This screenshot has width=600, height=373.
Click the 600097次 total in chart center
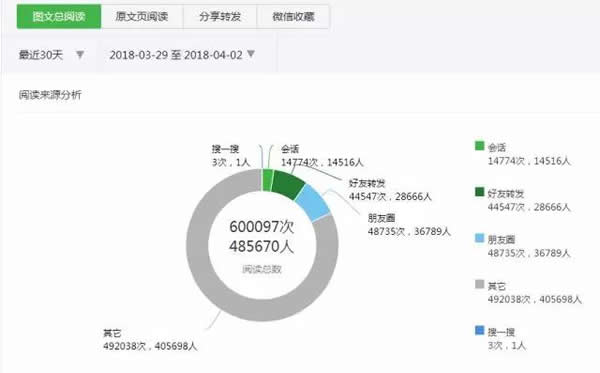click(x=262, y=226)
